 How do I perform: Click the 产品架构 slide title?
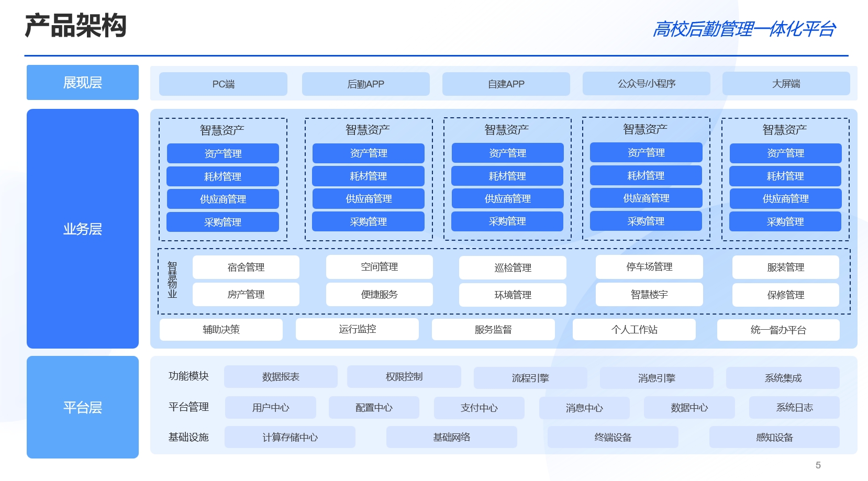tap(76, 26)
